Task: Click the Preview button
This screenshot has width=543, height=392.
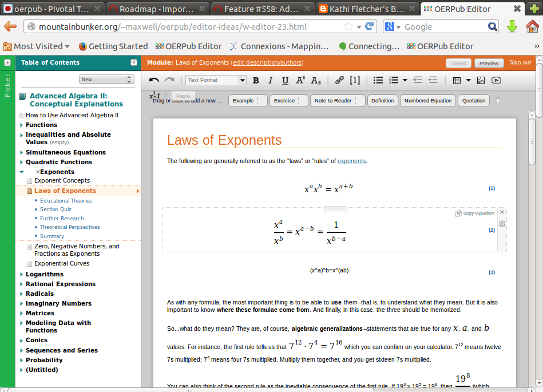Action: point(489,64)
